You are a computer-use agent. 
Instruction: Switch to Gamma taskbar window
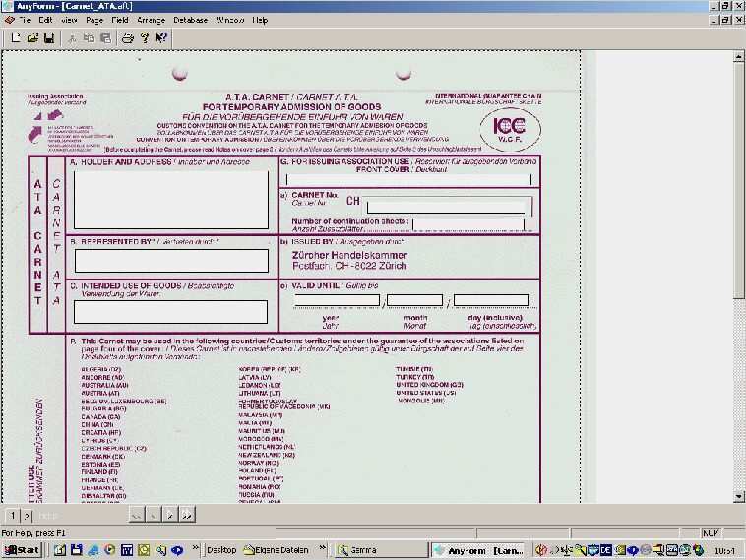click(381, 550)
